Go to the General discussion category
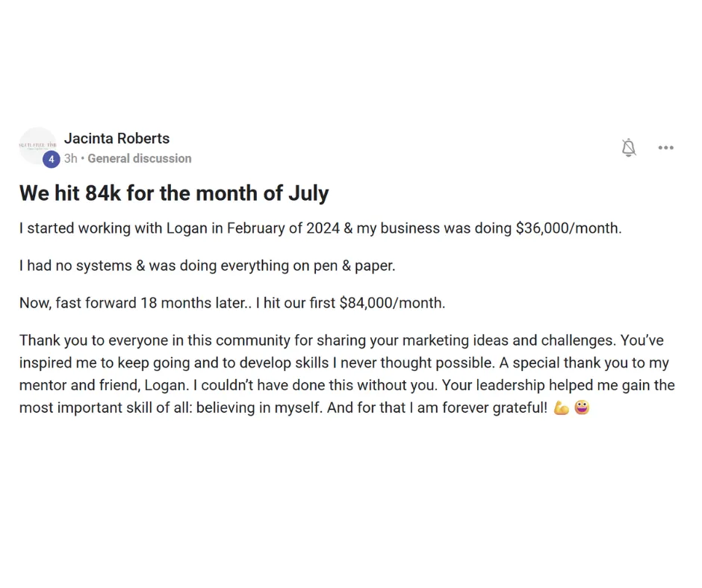This screenshot has width=702, height=588. click(x=140, y=158)
